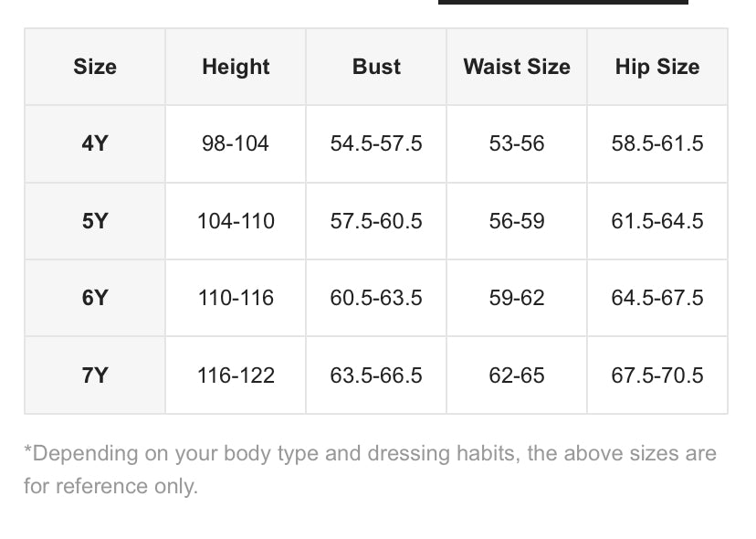The image size is (756, 539).
Task: Click the 59-62 waist size cell
Action: (x=517, y=298)
